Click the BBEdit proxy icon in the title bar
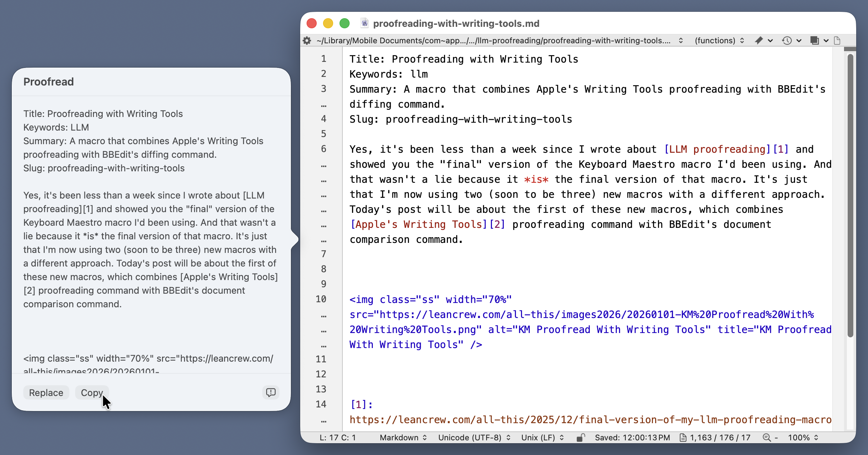This screenshot has width=868, height=455. (x=364, y=23)
